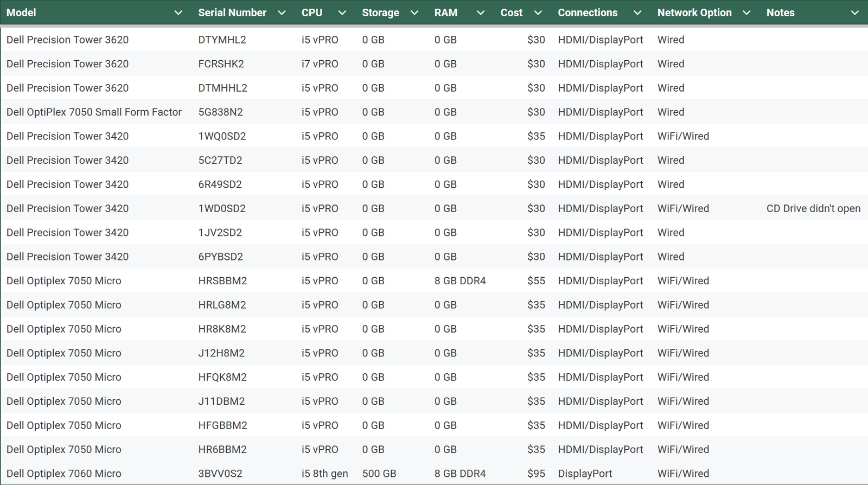Click the Model column header label
Viewport: 868px width, 485px height.
[21, 12]
